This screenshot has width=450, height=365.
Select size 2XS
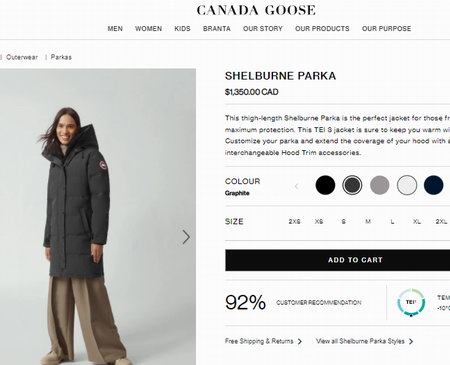tap(294, 221)
